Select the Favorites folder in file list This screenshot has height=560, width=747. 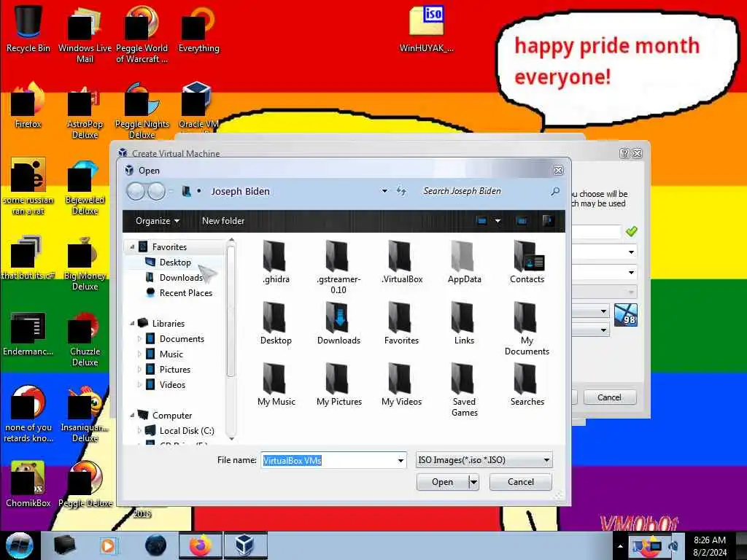(402, 323)
